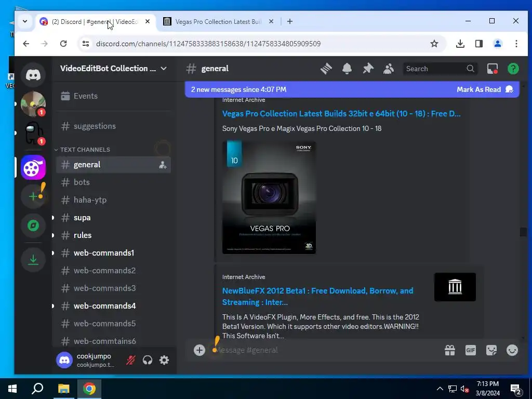Open Explore Discoverable Servers compass icon
The height and width of the screenshot is (399, 532).
33,225
